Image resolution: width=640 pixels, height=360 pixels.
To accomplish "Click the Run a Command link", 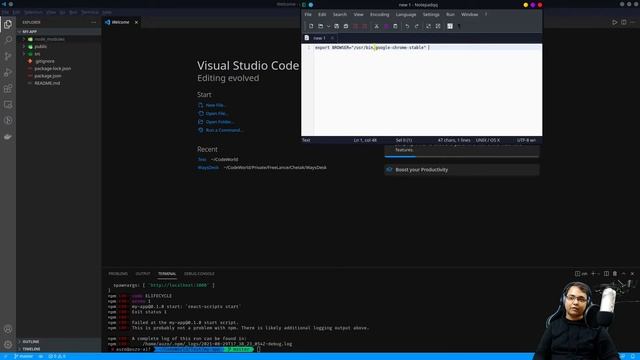I will [224, 130].
